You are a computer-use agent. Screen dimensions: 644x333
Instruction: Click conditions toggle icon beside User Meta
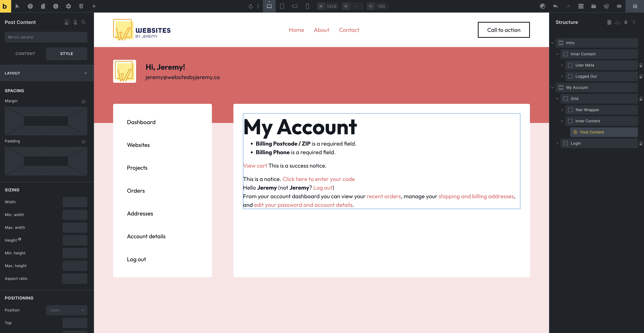click(x=641, y=65)
